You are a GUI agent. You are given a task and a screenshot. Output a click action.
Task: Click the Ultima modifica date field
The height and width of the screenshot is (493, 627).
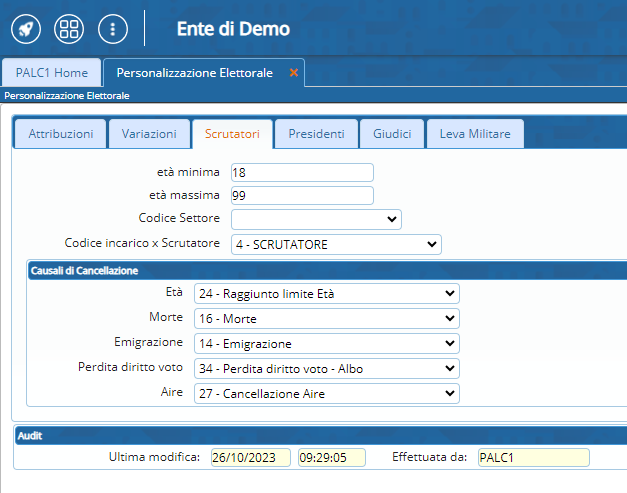pos(249,457)
